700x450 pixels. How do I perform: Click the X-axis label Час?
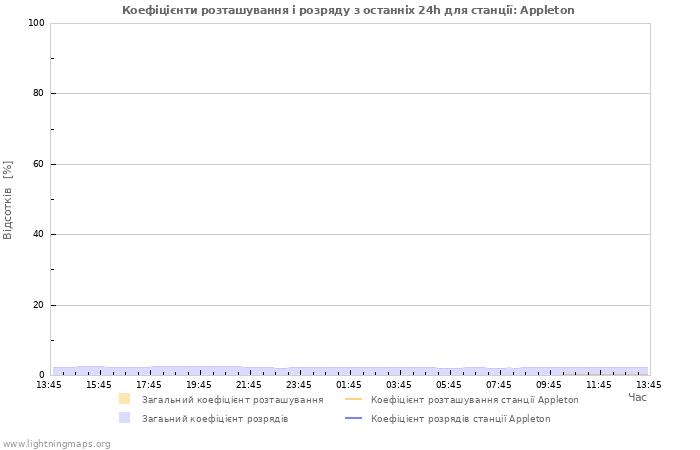[637, 397]
